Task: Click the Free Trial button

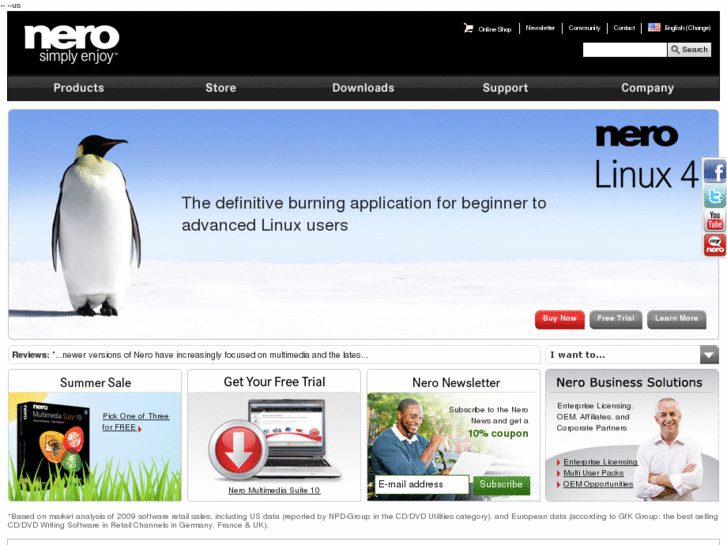Action: point(616,319)
